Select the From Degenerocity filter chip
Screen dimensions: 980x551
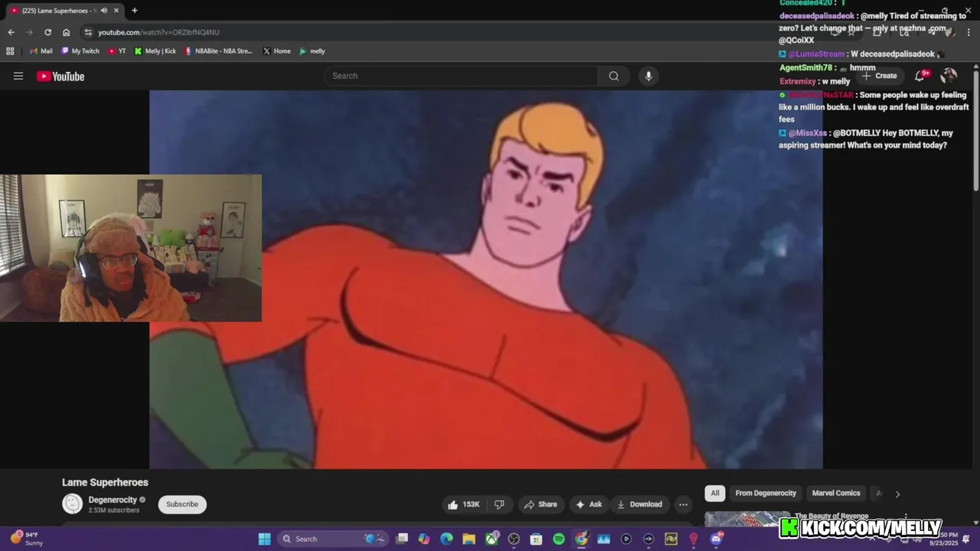coord(766,493)
